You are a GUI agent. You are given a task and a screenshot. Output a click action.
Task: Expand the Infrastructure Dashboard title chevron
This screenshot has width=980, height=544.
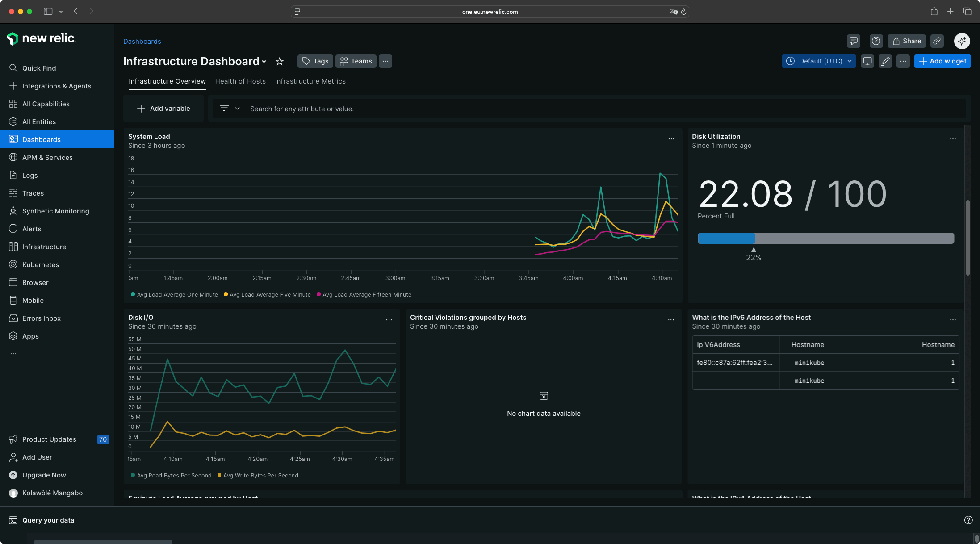[265, 62]
